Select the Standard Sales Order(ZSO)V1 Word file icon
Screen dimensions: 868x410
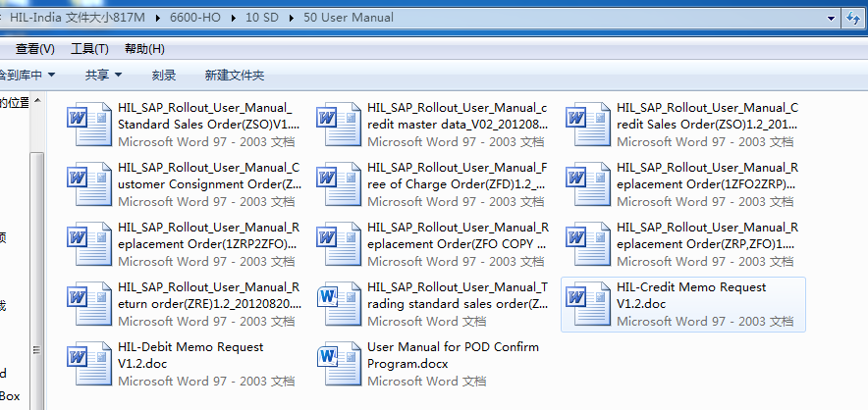coord(89,124)
